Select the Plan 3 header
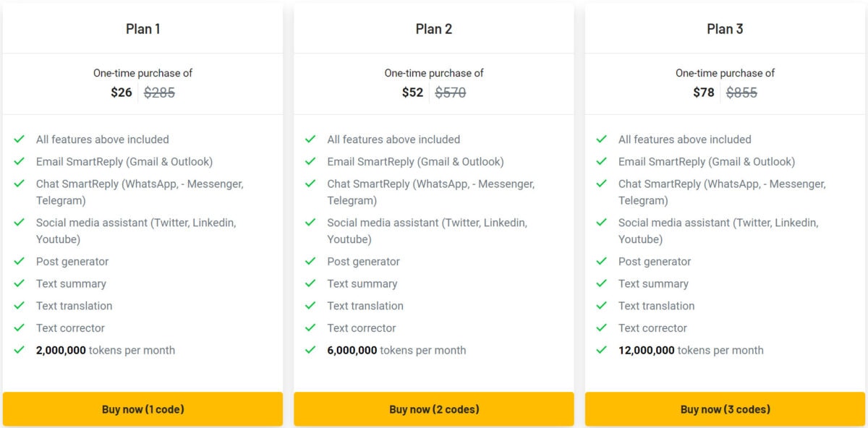 pos(725,29)
